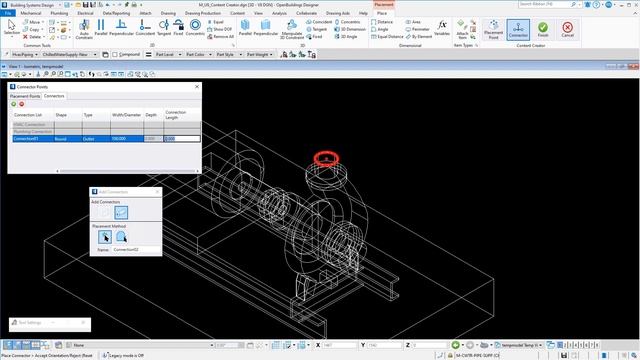Open the Variables fx tool
Viewport: 640px width, 360px height.
(x=442, y=28)
